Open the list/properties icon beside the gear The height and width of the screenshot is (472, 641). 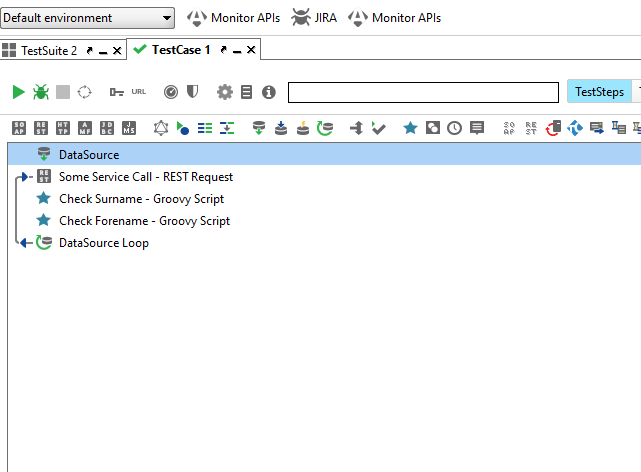coord(247,92)
